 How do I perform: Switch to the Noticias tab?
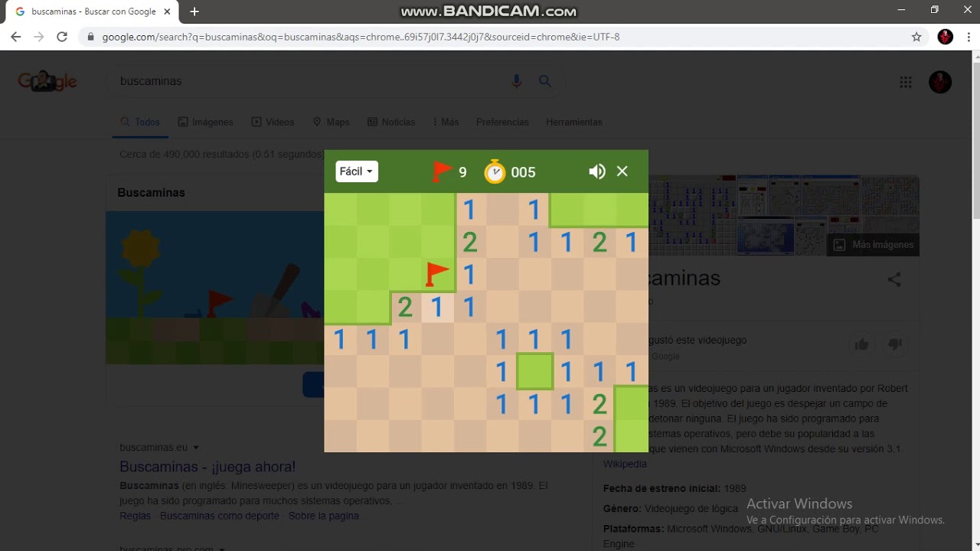coord(391,122)
